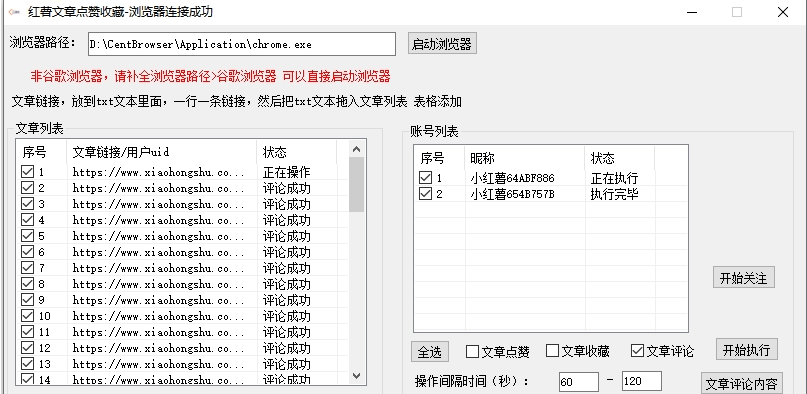Toggle article row 5 checkbox
This screenshot has height=394, width=807.
coord(27,236)
